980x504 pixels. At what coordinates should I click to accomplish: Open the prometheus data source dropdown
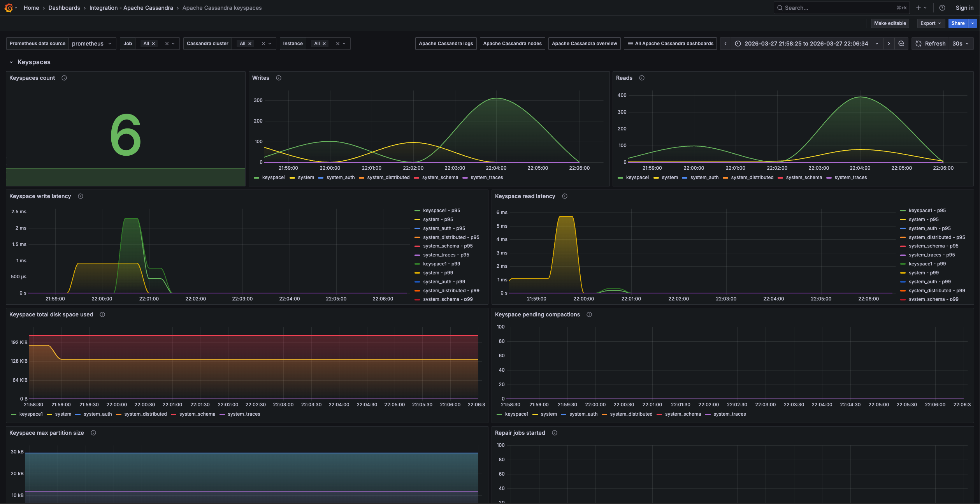pos(92,44)
